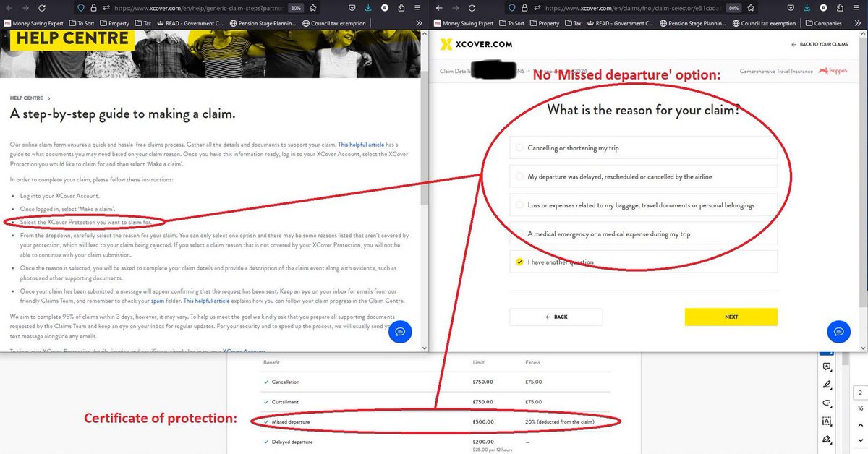Select the baggage loss or expenses option
868x454 pixels.
tap(643, 205)
